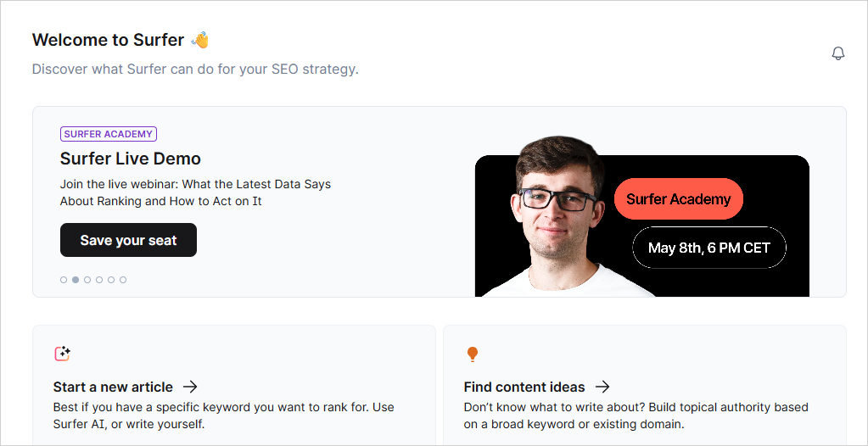The width and height of the screenshot is (868, 446).
Task: Click the Surfer Live Demo title
Action: pyautogui.click(x=131, y=159)
